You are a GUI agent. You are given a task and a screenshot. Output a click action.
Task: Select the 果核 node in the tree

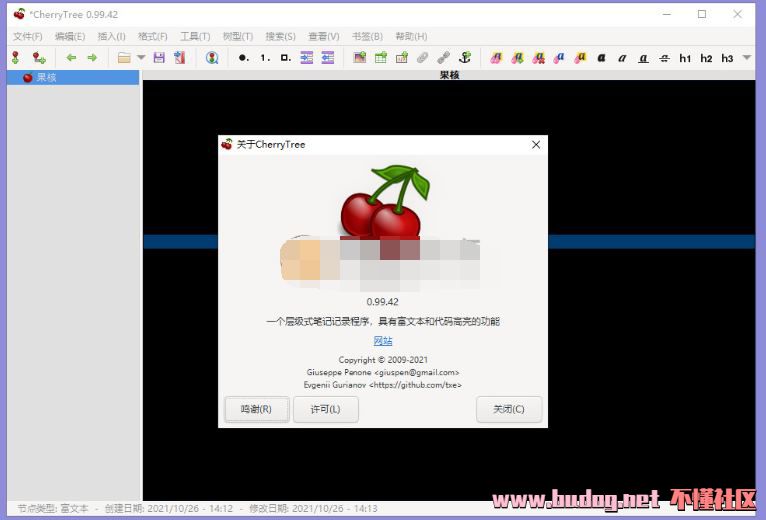[x=73, y=77]
